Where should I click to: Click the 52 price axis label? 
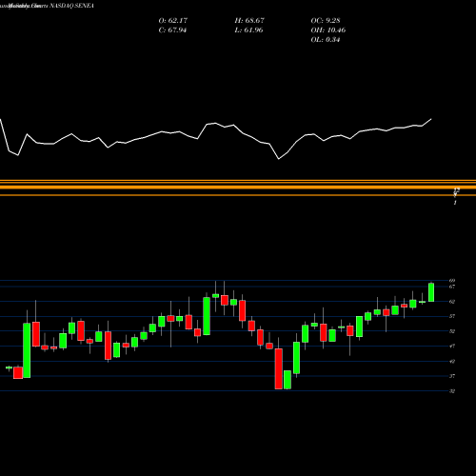452,331
